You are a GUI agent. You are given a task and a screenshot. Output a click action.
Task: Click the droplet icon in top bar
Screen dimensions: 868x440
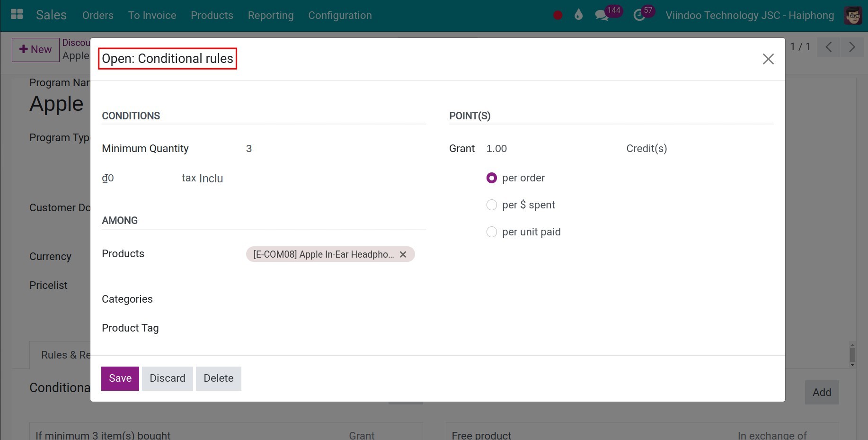click(x=578, y=15)
